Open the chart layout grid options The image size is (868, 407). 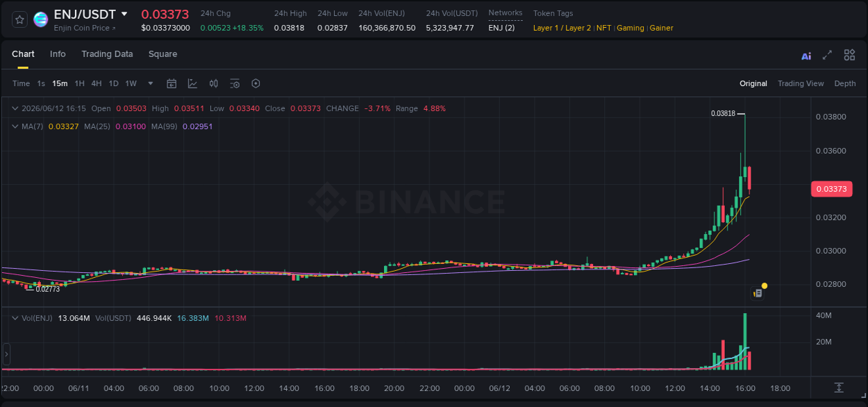coord(849,55)
